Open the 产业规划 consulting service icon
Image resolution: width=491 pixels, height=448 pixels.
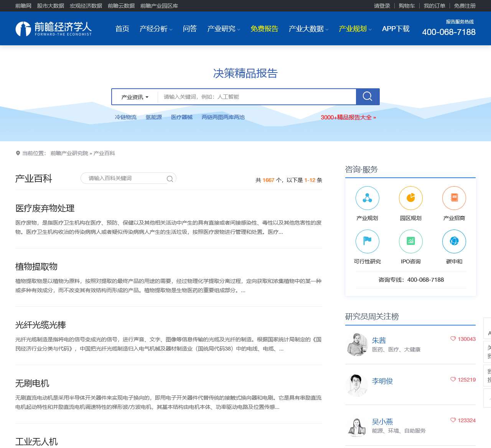tap(367, 198)
